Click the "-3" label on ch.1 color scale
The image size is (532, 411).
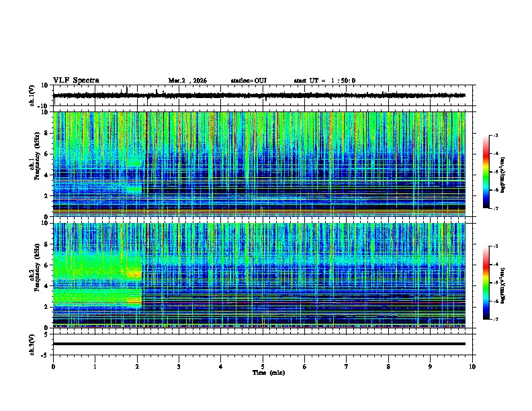pyautogui.click(x=495, y=135)
